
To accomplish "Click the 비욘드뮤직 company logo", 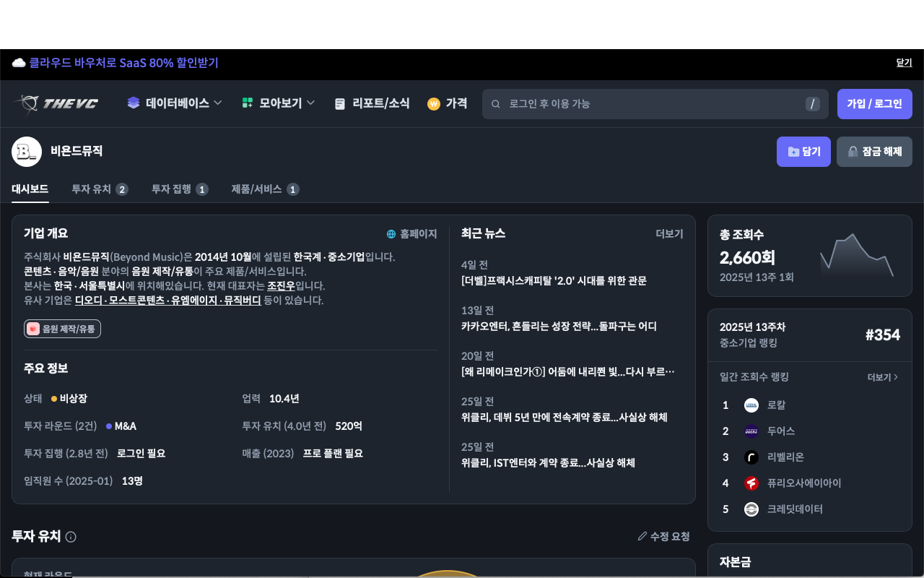I will tap(27, 152).
